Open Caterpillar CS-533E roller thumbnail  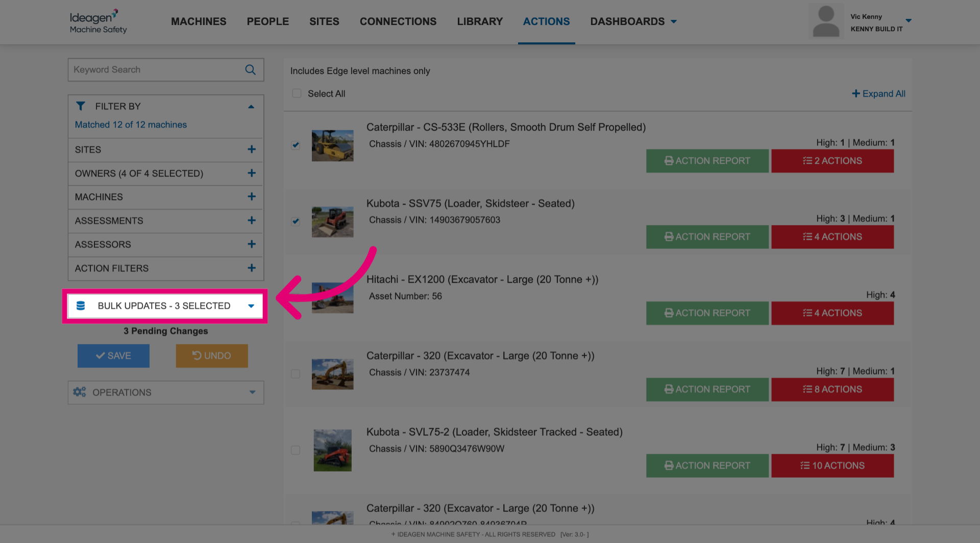[x=333, y=145]
